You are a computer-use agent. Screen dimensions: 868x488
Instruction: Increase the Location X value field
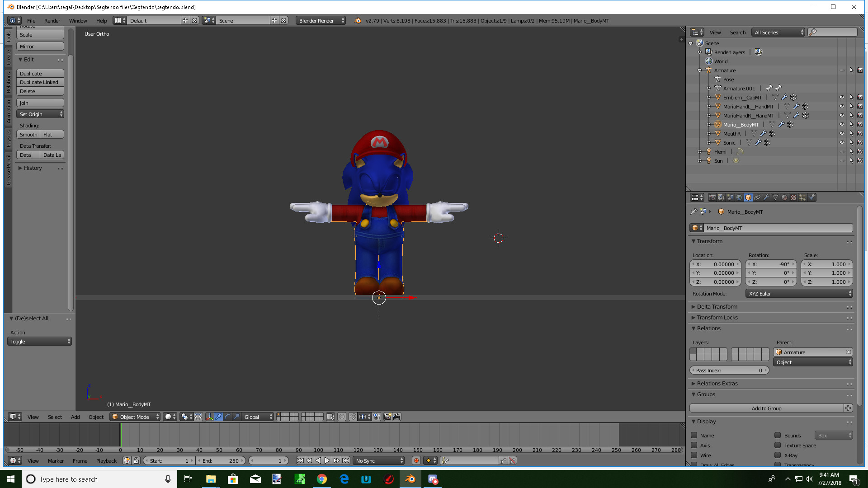click(x=739, y=264)
